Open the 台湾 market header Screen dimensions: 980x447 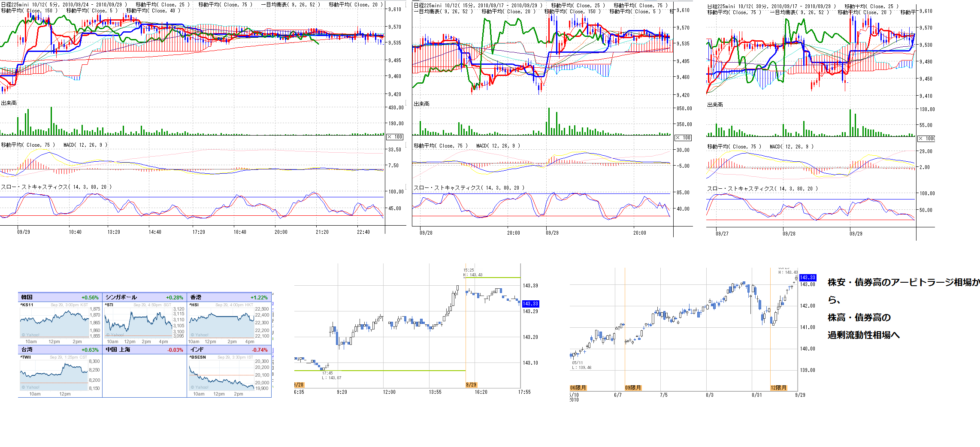(60, 350)
